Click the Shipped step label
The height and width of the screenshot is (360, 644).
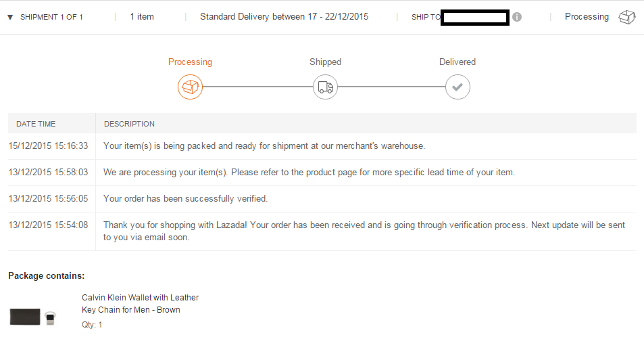pyautogui.click(x=325, y=62)
